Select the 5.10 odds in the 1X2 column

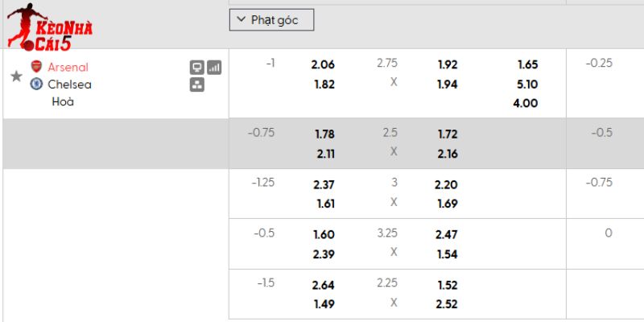(528, 84)
